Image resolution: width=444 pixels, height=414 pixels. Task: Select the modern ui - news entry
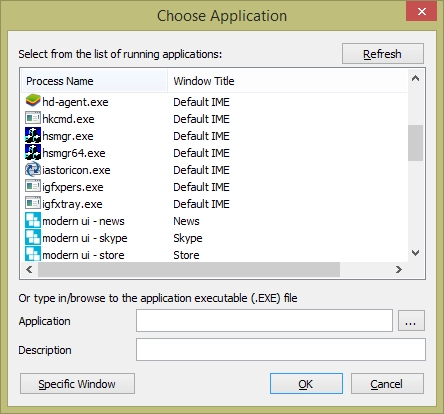click(x=83, y=221)
